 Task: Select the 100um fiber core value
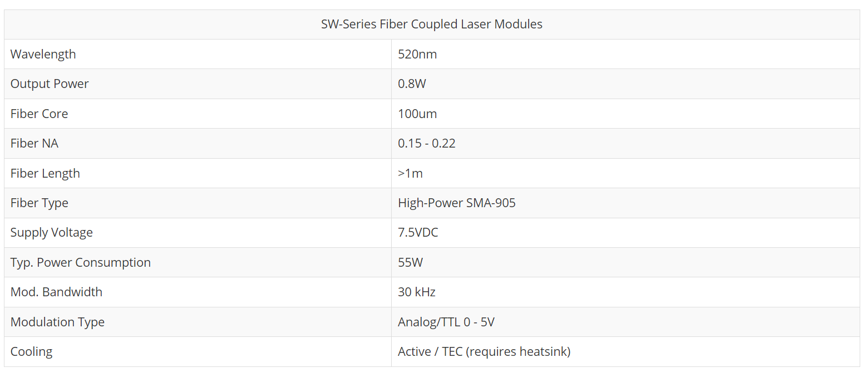pyautogui.click(x=417, y=114)
